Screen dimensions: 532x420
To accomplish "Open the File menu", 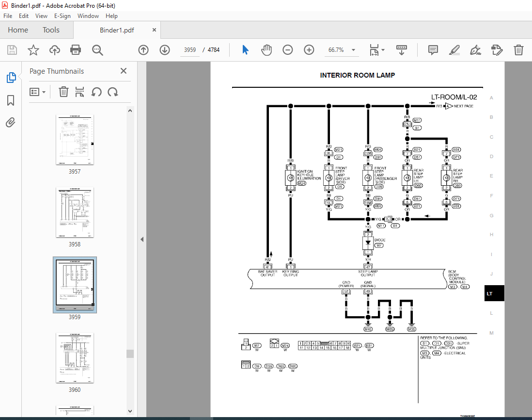I will 8,16.
